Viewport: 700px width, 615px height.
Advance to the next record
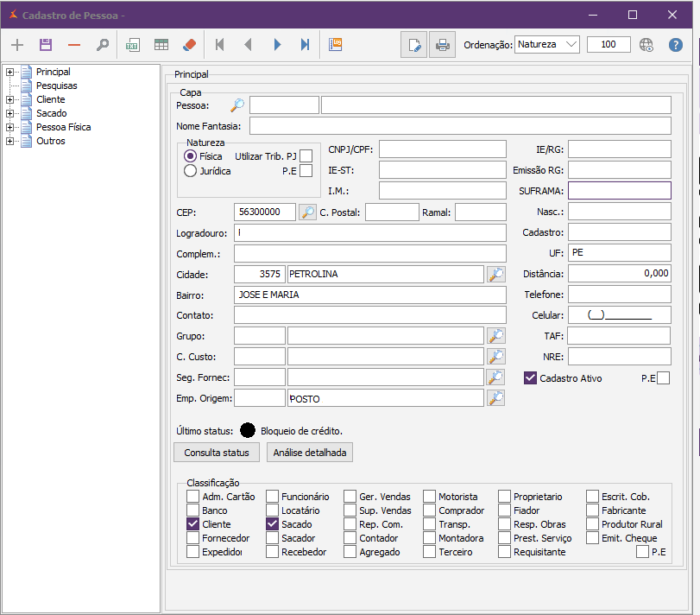coord(277,45)
